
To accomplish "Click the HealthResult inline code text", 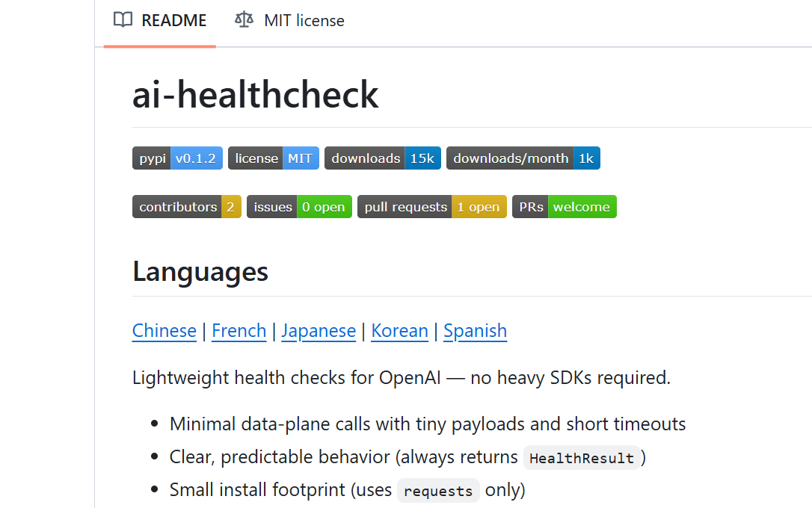I will pyautogui.click(x=582, y=458).
